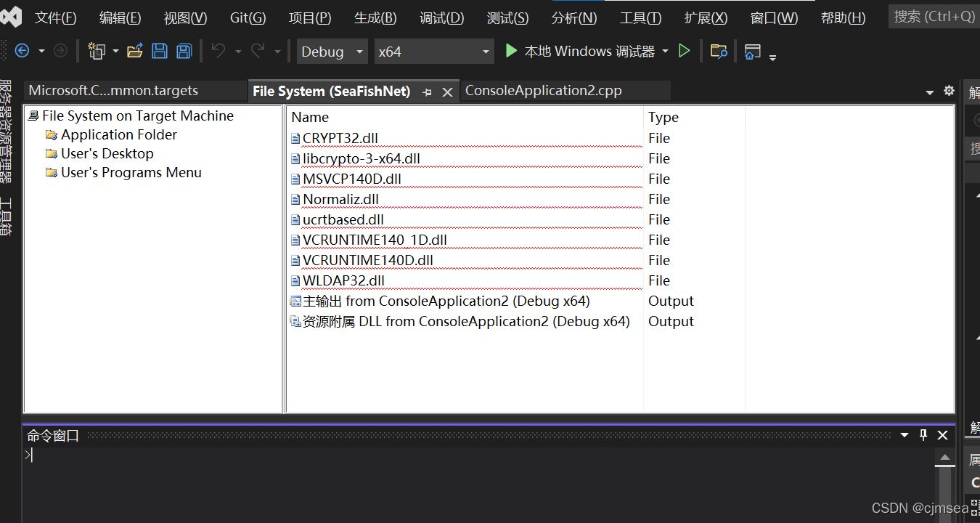Open the tab settings gear icon
Screen dimensions: 980x523
[x=949, y=91]
